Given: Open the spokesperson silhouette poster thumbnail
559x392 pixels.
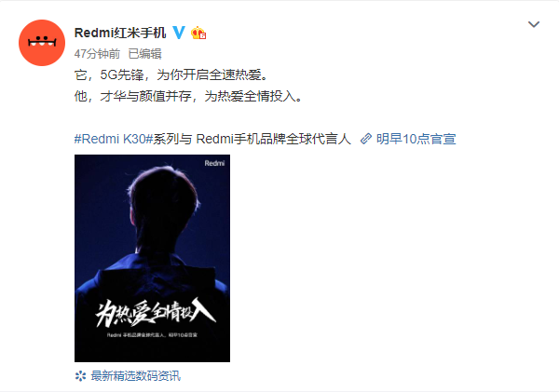Looking at the screenshot, I should (x=152, y=258).
